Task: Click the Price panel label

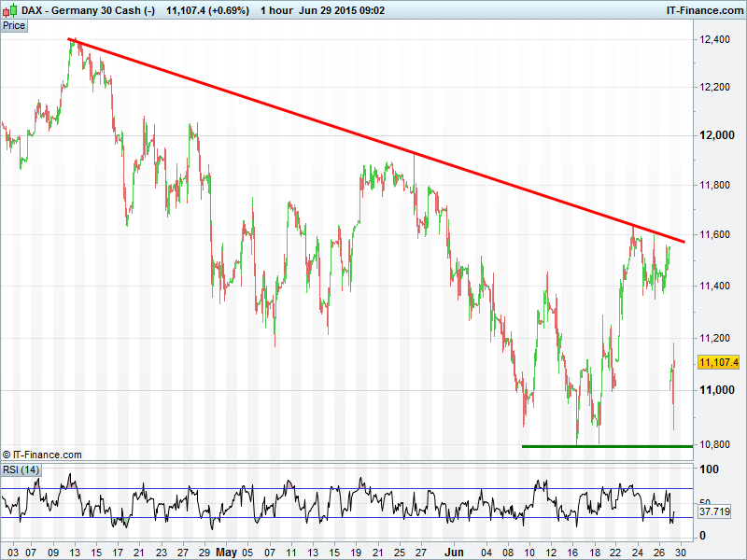Action: coord(14,26)
